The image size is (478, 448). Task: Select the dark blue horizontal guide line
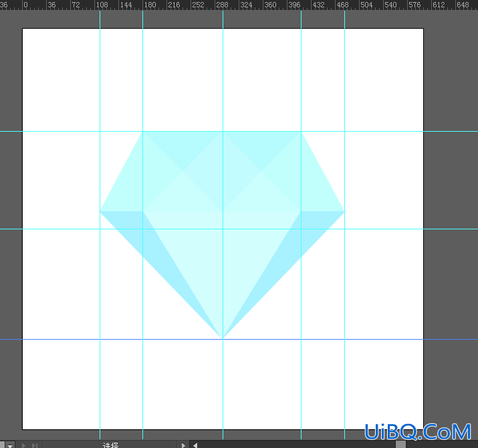(239, 339)
